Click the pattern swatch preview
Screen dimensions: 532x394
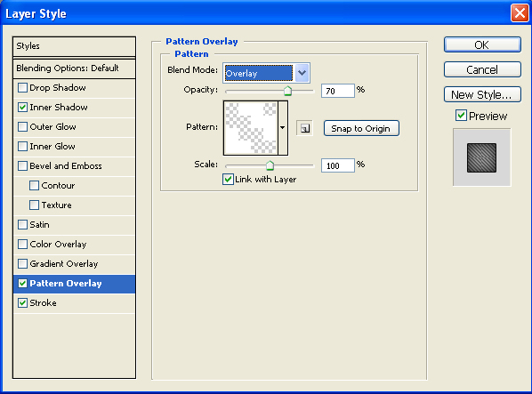251,128
